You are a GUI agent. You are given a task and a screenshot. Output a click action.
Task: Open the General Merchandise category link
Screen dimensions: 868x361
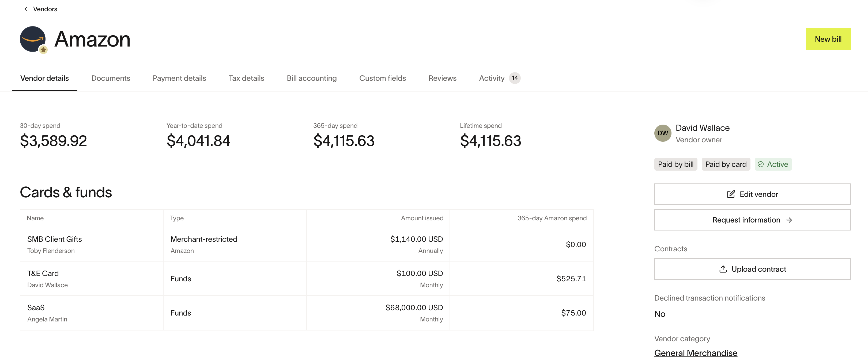pos(696,353)
